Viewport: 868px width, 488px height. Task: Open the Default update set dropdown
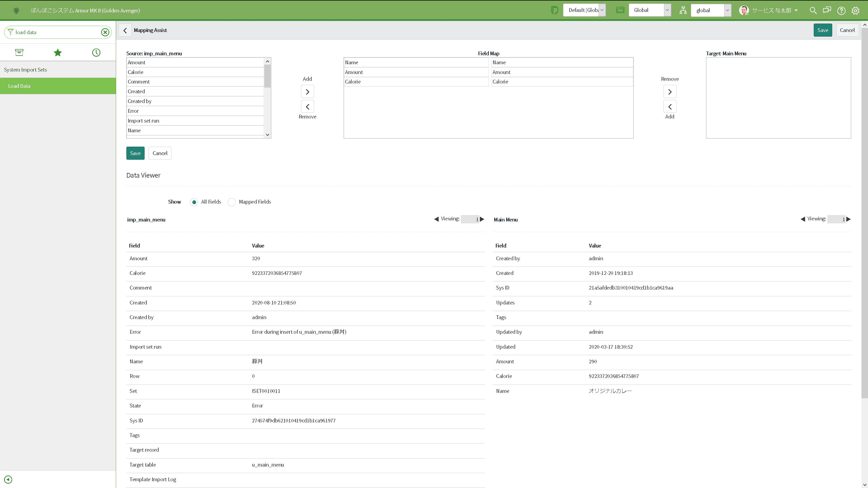(584, 10)
